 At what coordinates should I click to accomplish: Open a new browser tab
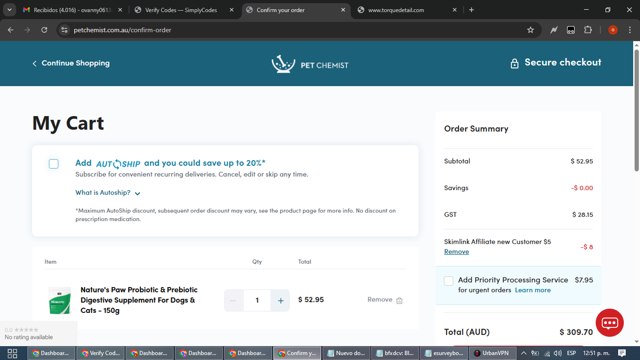[471, 10]
